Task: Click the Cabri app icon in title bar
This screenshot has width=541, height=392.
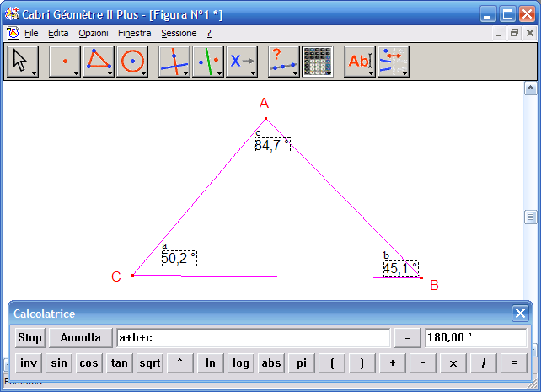Action: [12, 14]
